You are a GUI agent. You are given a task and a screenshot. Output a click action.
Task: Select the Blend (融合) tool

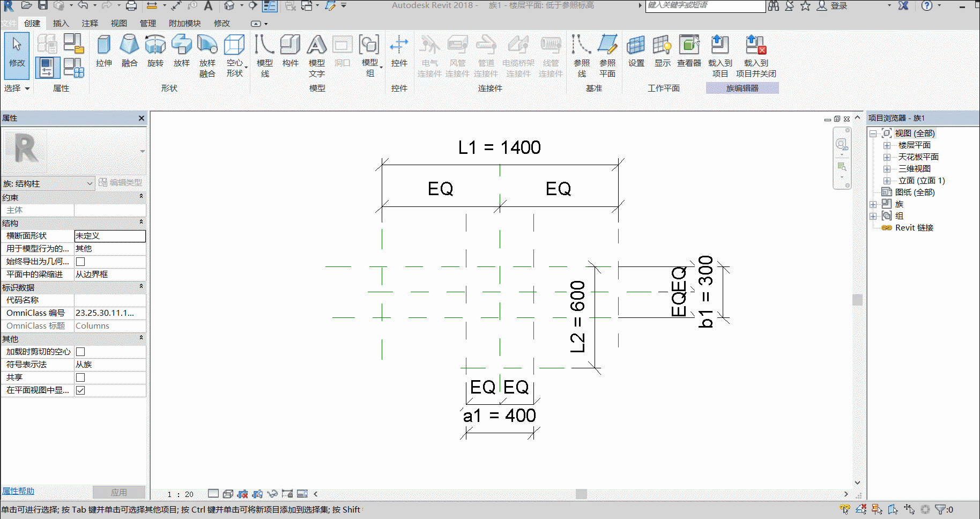click(x=129, y=51)
